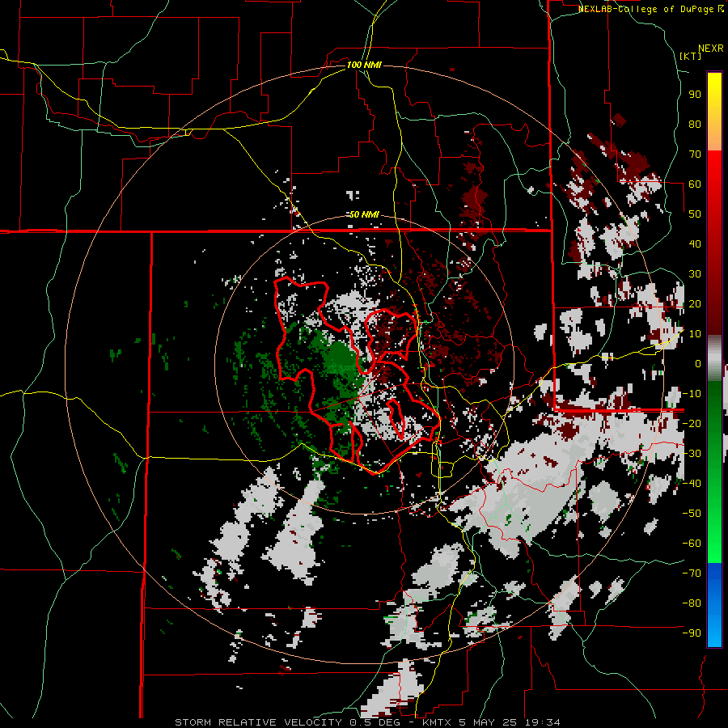Click the '[KT]' units label
Screen dimensions: 728x728
click(691, 56)
